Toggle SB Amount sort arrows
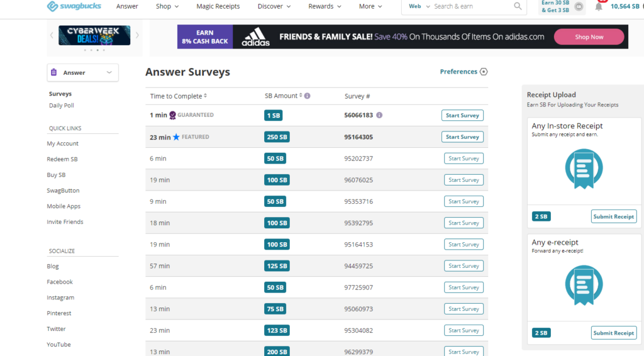Screen dimensions: 644x356 [301, 96]
